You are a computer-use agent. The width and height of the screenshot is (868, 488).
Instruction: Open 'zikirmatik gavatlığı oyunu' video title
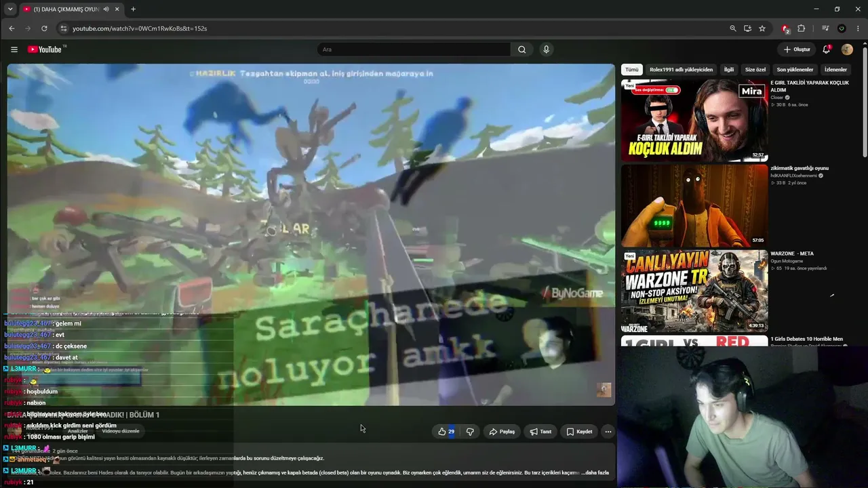point(800,168)
